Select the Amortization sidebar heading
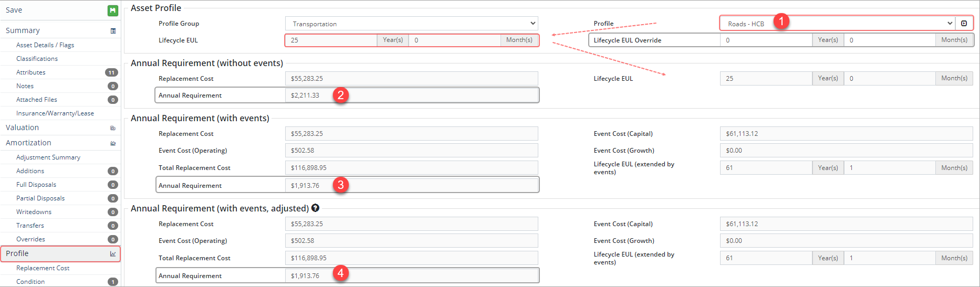This screenshot has width=980, height=287. click(x=28, y=143)
